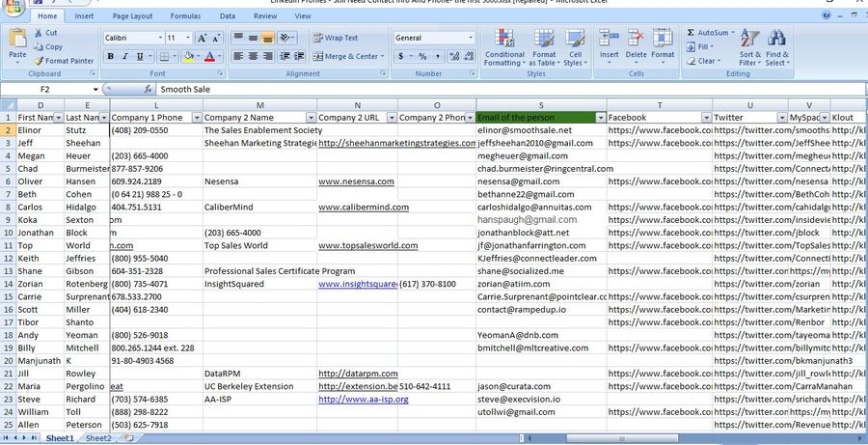This screenshot has height=445, width=868.
Task: Click the Office button logo
Action: click(x=13, y=7)
